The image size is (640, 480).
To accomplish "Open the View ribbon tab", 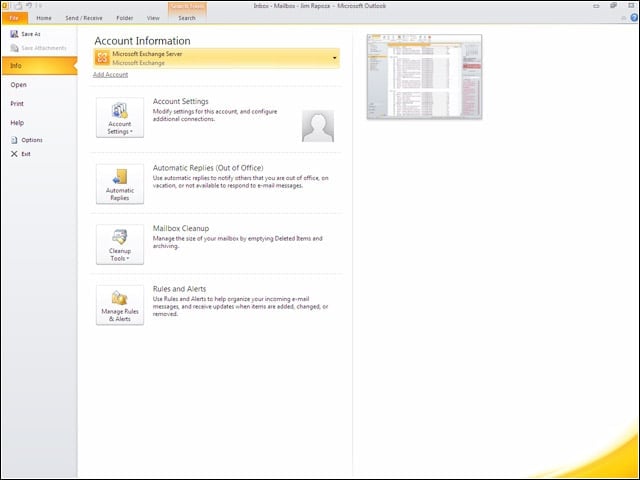I will click(153, 18).
